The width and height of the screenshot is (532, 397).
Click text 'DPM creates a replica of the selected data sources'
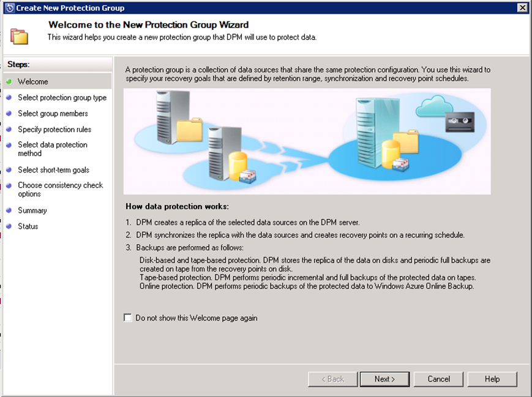click(248, 223)
